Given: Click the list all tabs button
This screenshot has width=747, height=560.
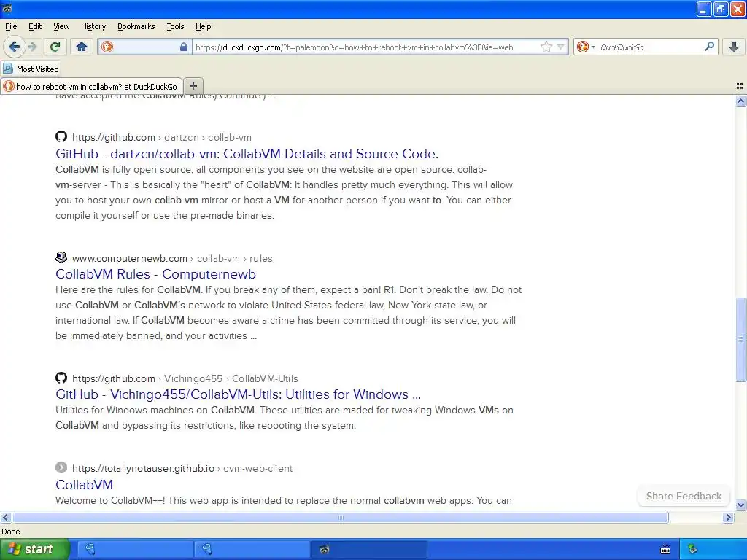Looking at the screenshot, I should click(740, 86).
